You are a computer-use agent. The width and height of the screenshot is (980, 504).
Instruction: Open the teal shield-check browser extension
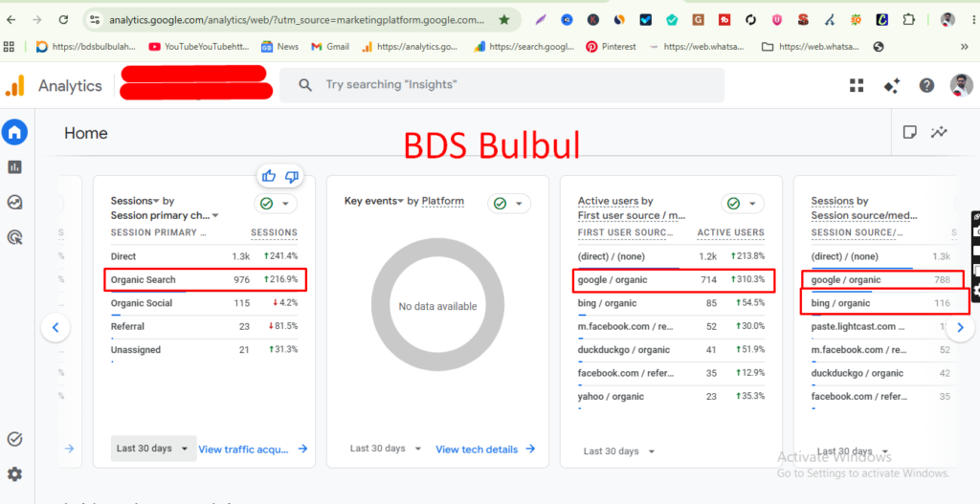672,20
